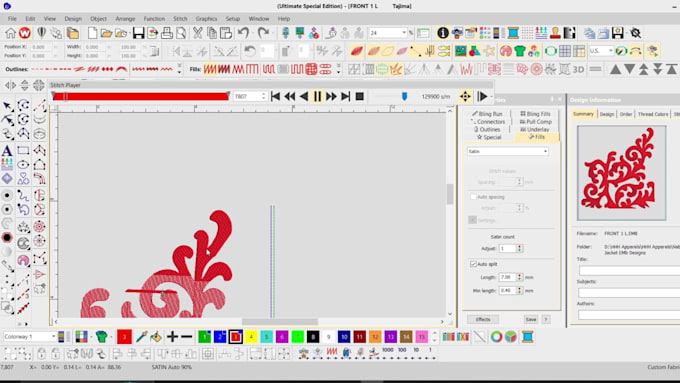
Task: Select blue color swatch 2
Action: tap(220, 337)
